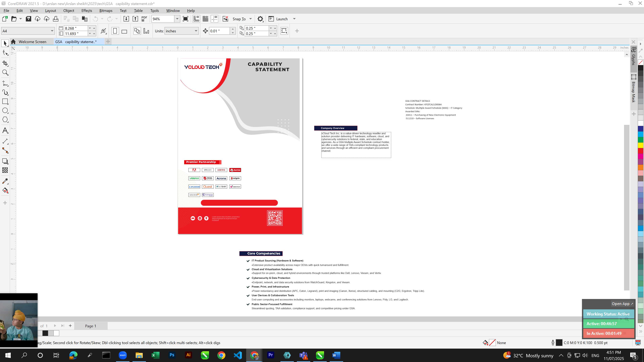644x362 pixels.
Task: Expand the Redo history dropdown arrow
Action: (117, 19)
